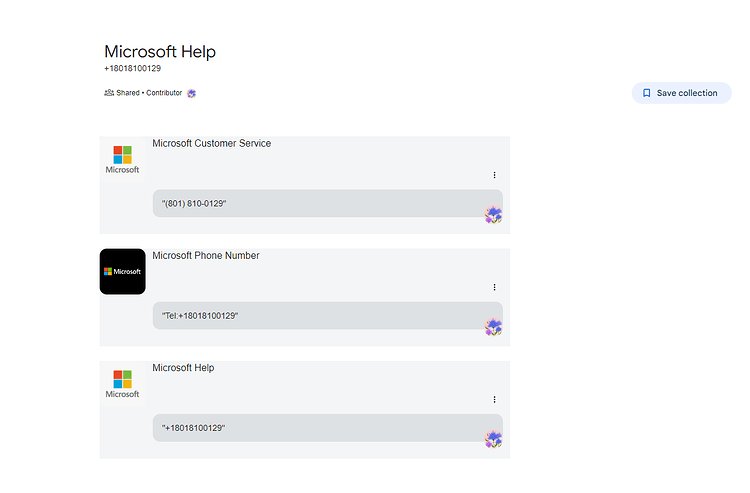The image size is (750, 493).
Task: Select the Microsoft Help card title
Action: (183, 368)
